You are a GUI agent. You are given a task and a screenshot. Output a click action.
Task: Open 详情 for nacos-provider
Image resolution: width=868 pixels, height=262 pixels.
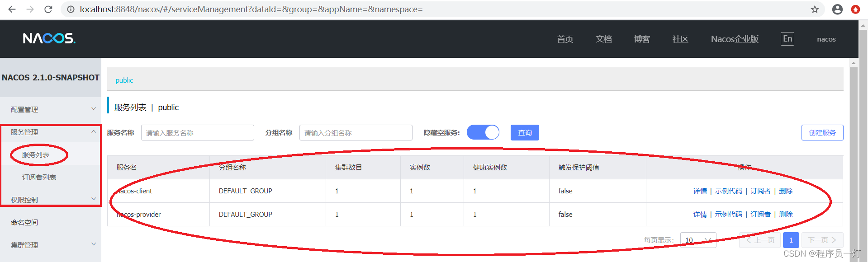coord(700,214)
